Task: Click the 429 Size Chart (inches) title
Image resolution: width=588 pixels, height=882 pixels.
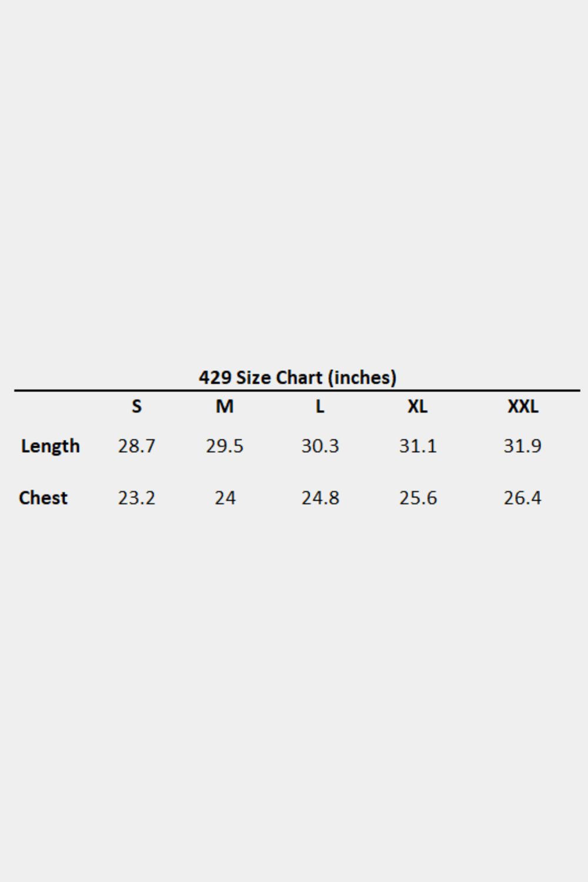Action: [x=298, y=377]
